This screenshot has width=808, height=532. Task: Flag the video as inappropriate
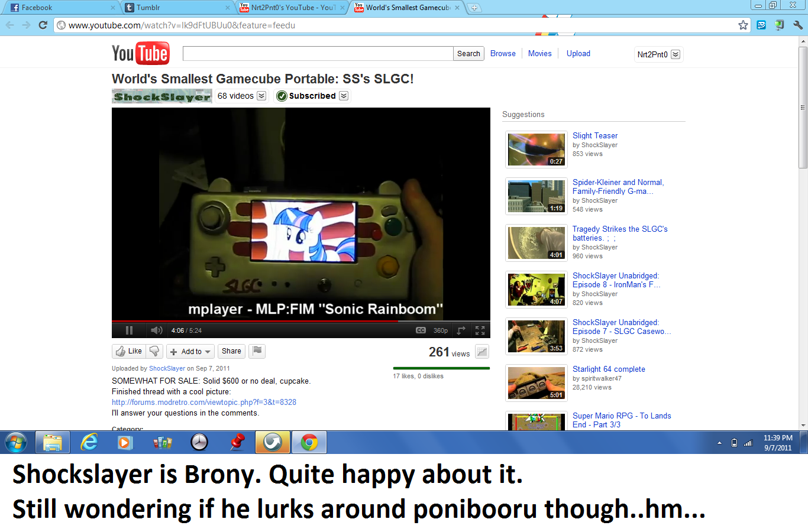(x=257, y=351)
